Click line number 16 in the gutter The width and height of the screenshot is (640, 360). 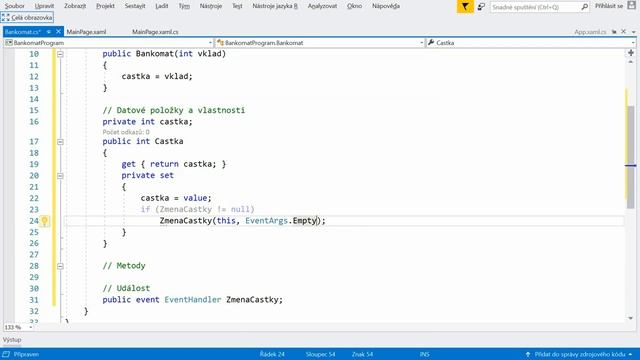pos(34,122)
